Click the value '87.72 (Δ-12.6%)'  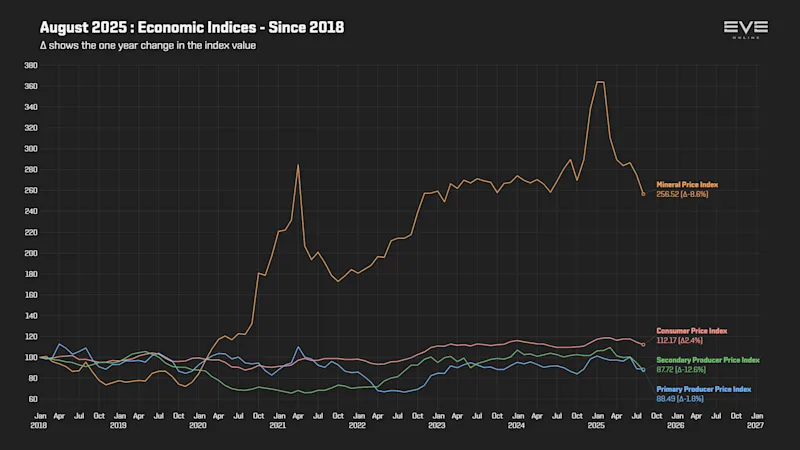pyautogui.click(x=681, y=370)
